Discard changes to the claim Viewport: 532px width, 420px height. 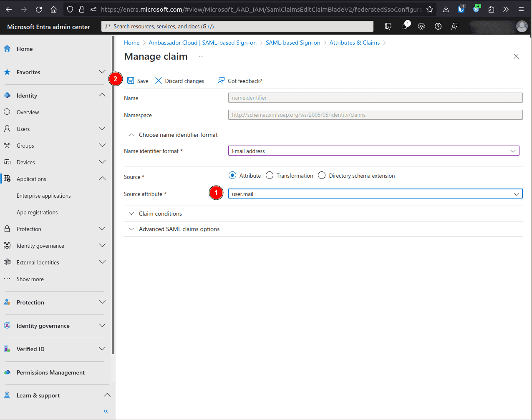click(179, 81)
